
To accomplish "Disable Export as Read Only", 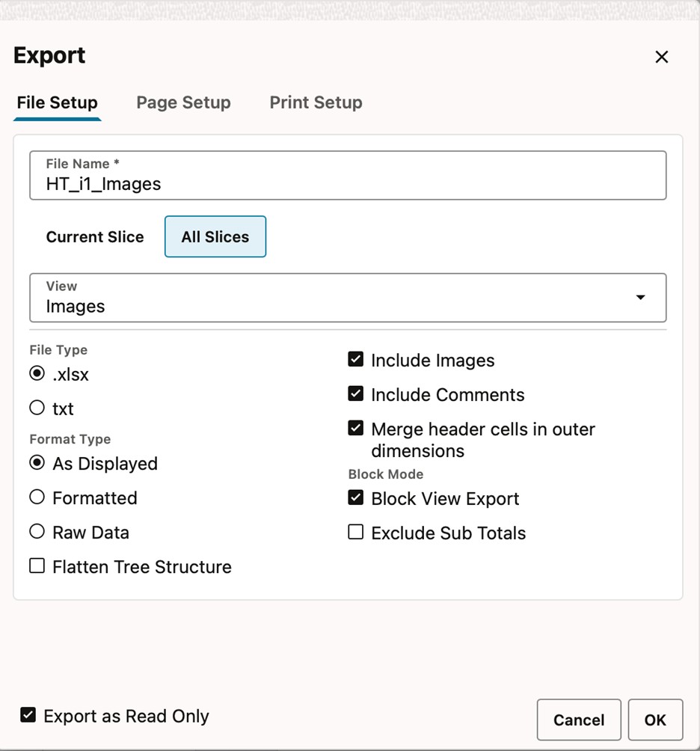I will coord(28,715).
